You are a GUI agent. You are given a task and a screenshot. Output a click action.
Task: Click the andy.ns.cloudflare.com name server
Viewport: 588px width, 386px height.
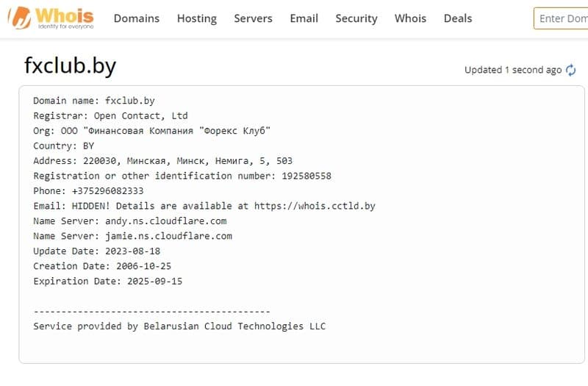[168, 221]
